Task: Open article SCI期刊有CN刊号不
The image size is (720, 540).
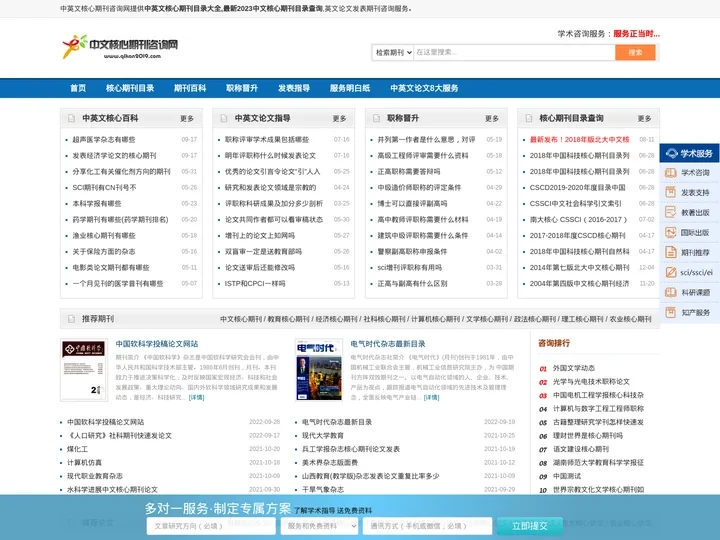Action: pos(104,187)
